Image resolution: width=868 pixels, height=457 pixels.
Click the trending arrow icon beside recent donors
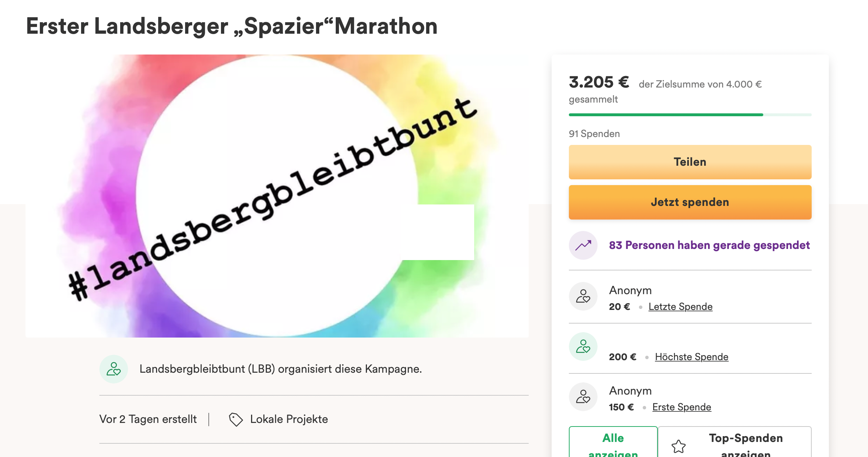[583, 245]
